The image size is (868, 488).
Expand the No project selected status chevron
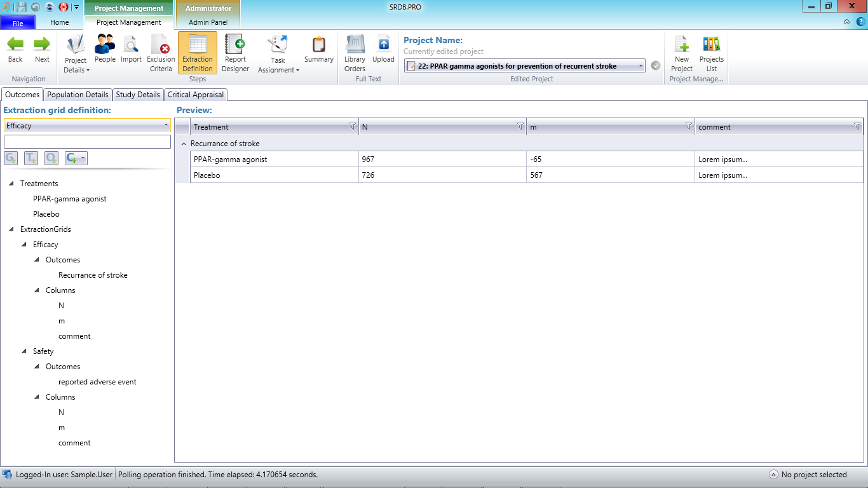773,475
